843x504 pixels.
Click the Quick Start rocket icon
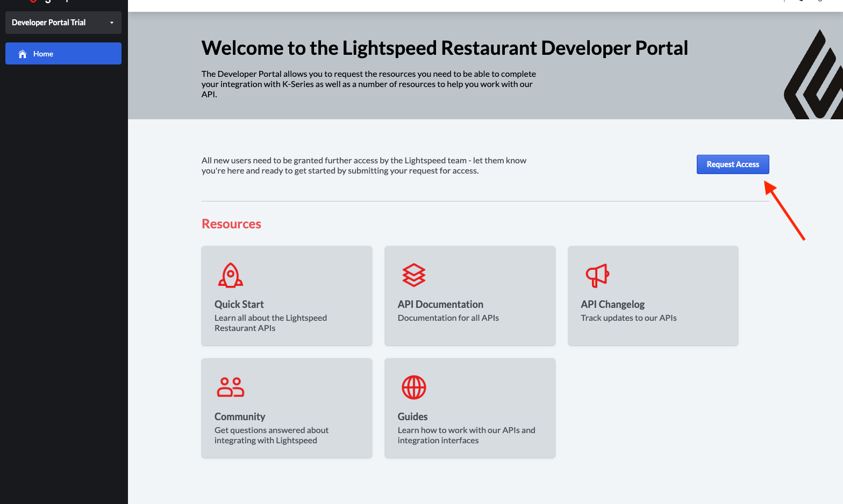[231, 275]
